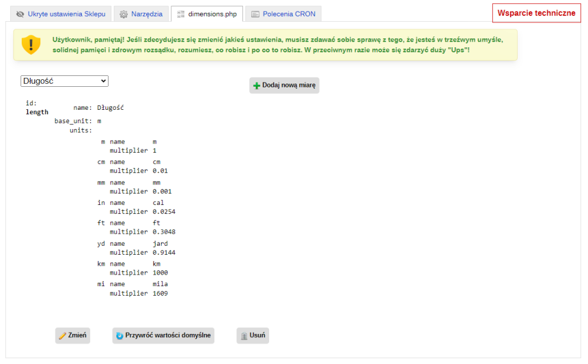
Task: Click the trash bin icon next to Usuń
Action: pos(244,336)
